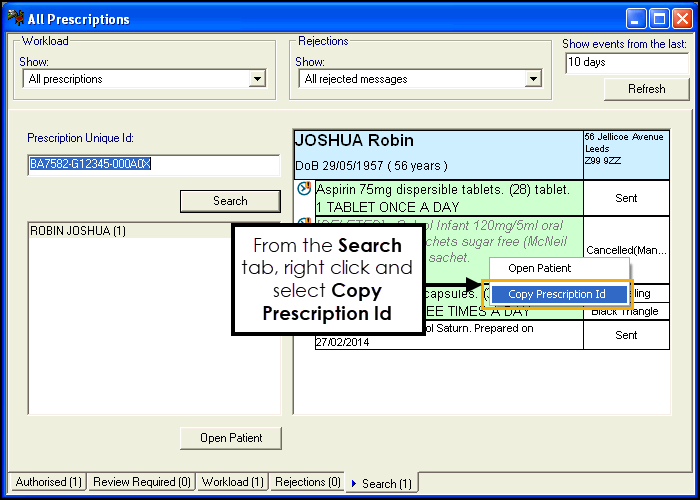Click the Open Patient button below the list
The height and width of the screenshot is (500, 700).
click(x=230, y=438)
